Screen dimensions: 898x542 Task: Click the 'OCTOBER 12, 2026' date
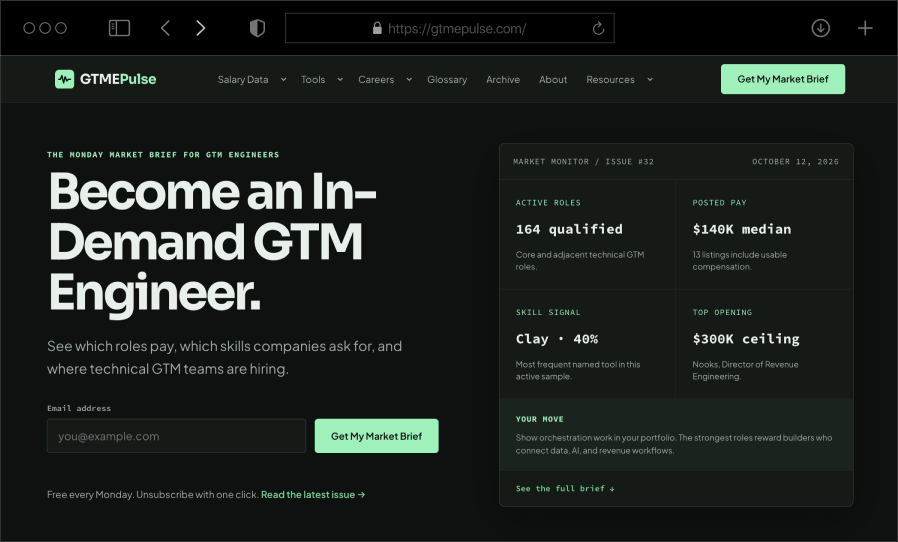click(x=795, y=162)
